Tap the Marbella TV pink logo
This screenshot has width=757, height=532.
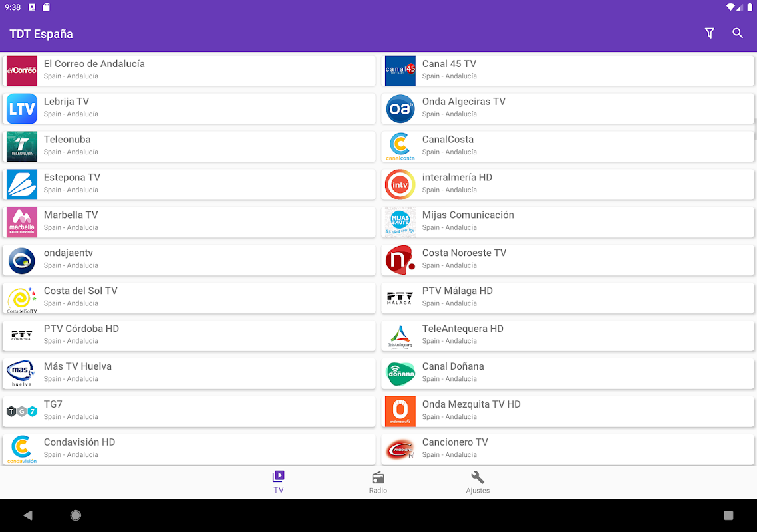pos(22,222)
